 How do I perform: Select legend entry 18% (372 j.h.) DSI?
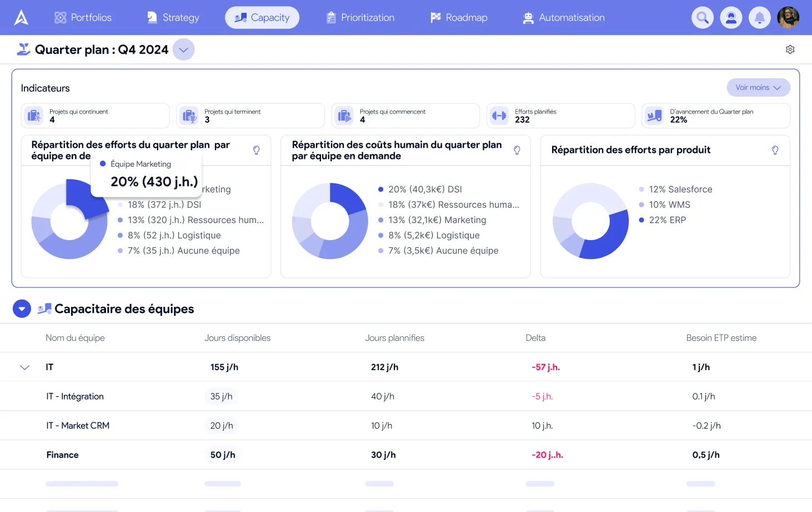coord(160,205)
